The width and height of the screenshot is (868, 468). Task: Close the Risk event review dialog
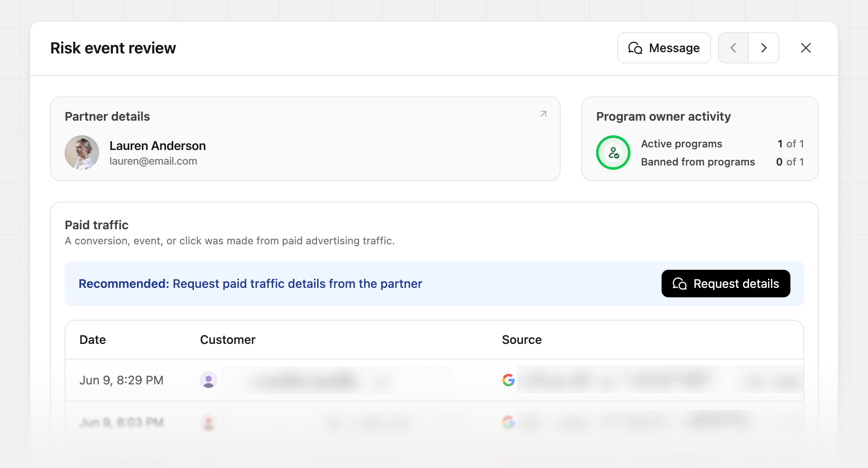[806, 48]
